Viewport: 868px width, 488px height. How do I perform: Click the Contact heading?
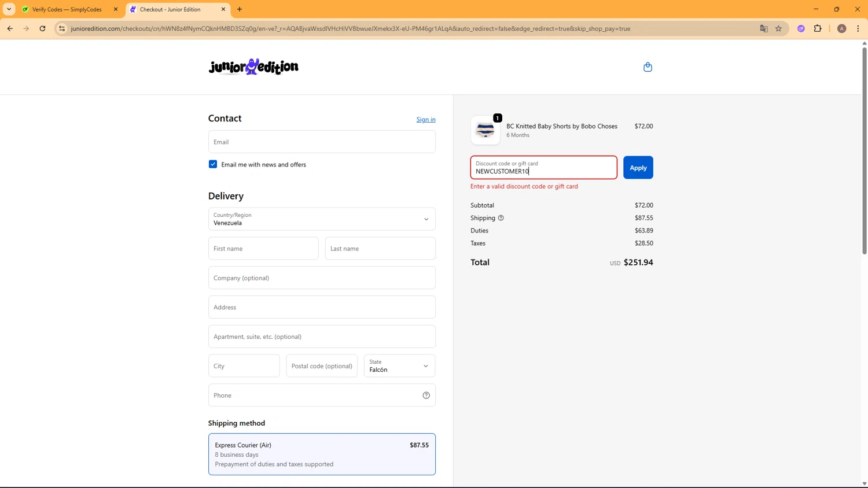pyautogui.click(x=225, y=118)
